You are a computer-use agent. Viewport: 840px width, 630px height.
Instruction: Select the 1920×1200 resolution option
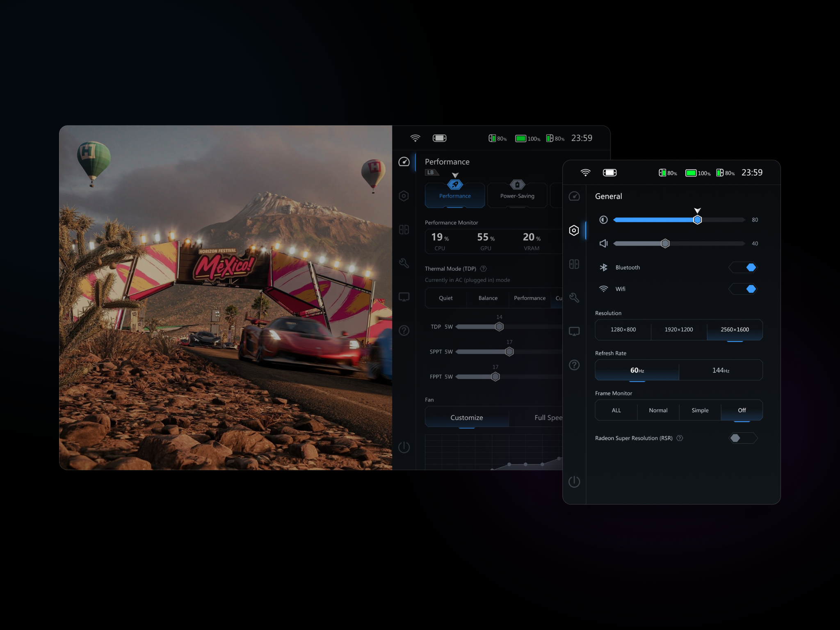[679, 330]
